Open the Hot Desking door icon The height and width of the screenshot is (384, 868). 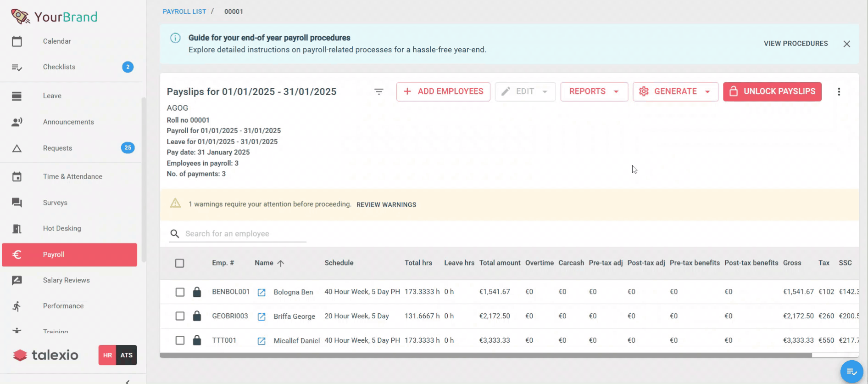17,229
